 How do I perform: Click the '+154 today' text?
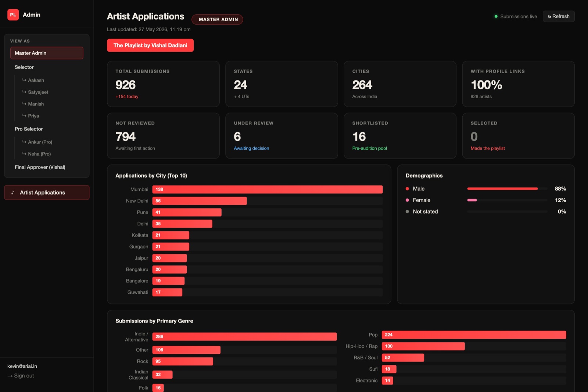127,96
